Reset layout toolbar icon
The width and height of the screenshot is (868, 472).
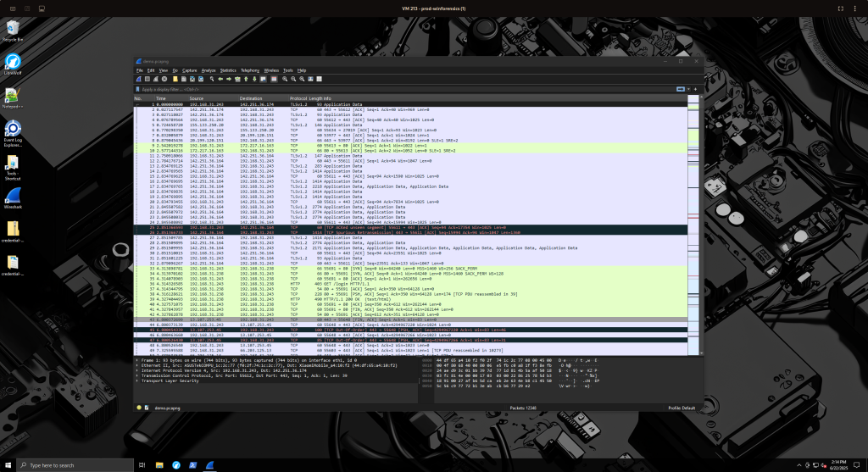point(319,79)
